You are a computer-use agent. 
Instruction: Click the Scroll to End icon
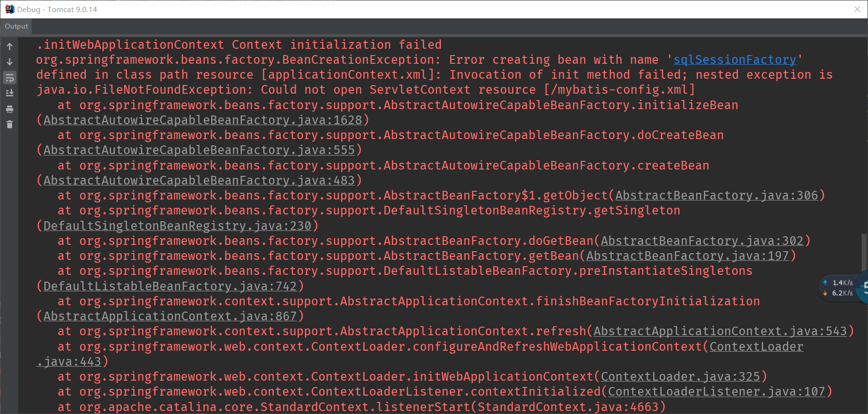coord(10,93)
